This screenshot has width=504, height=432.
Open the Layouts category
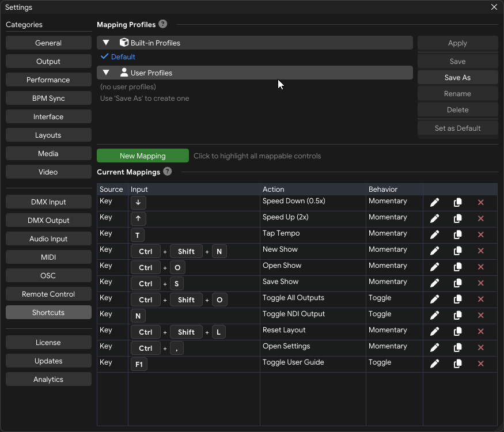click(48, 135)
